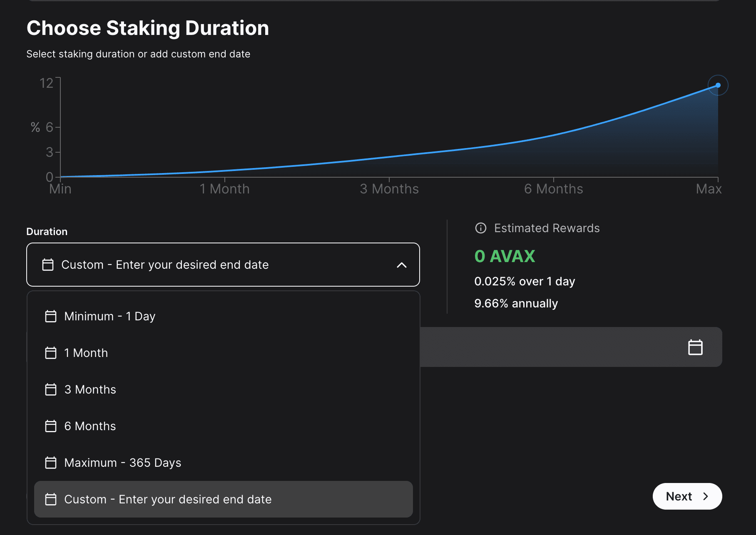Viewport: 756px width, 535px height.
Task: Pick the 3 Months staking option
Action: coord(90,389)
